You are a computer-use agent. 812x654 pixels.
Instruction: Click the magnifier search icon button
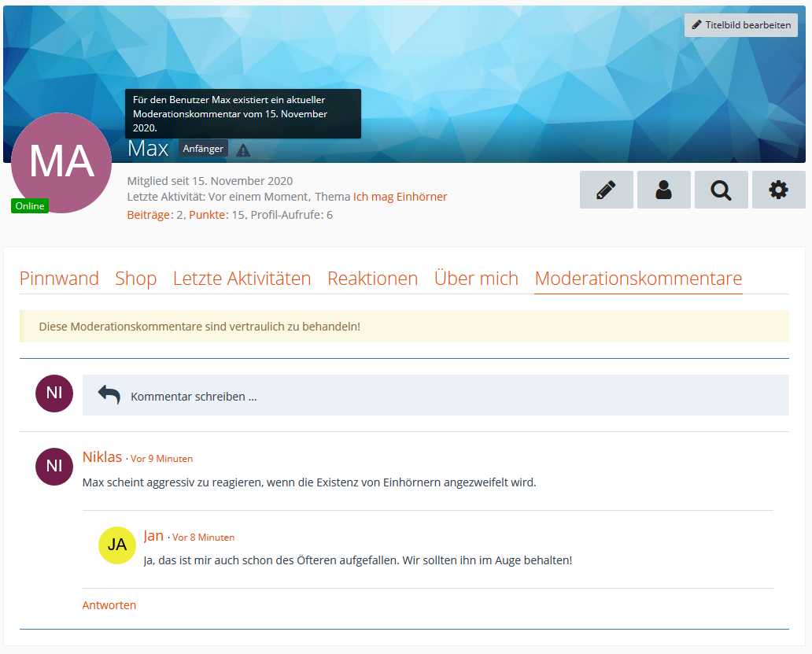tap(721, 190)
